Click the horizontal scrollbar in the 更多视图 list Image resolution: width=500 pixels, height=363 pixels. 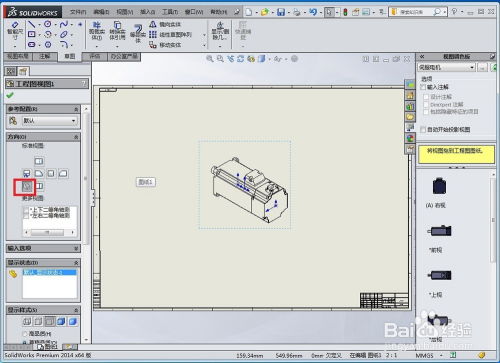(49, 232)
